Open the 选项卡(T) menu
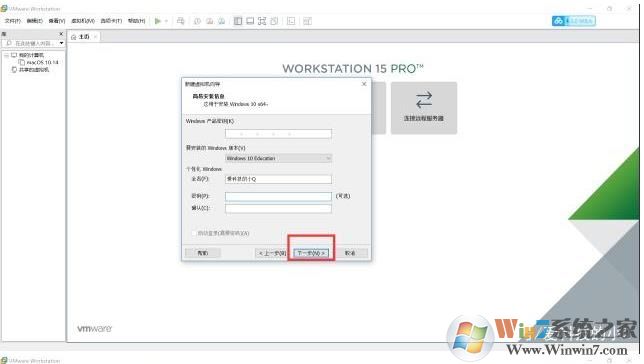The image size is (644, 364). (111, 21)
